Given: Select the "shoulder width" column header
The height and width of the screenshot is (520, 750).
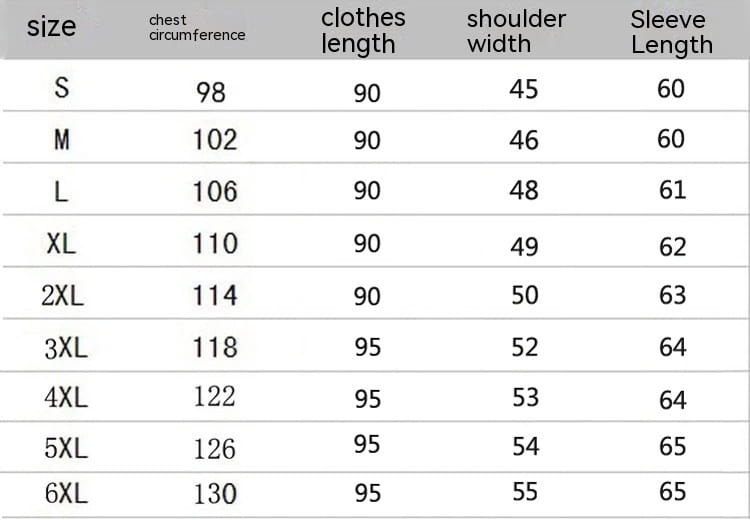Looking at the screenshot, I should 516,31.
